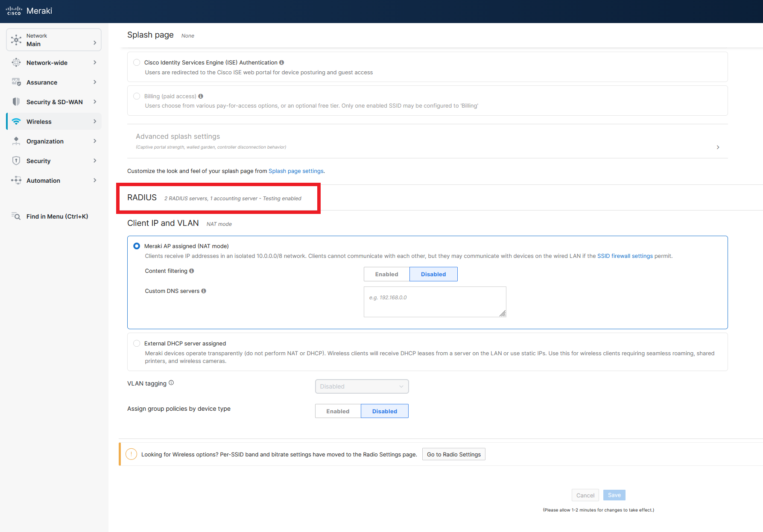The height and width of the screenshot is (532, 763).
Task: Click the Network Main hub icon
Action: 16,40
